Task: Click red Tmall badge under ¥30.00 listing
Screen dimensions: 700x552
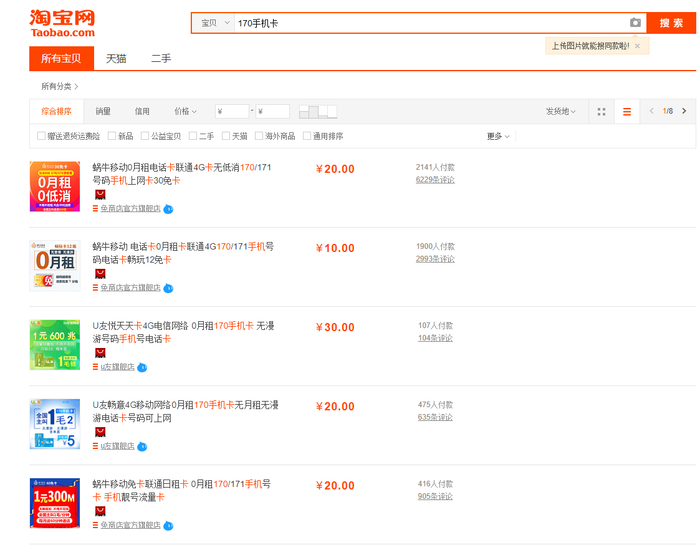Action: click(x=100, y=353)
